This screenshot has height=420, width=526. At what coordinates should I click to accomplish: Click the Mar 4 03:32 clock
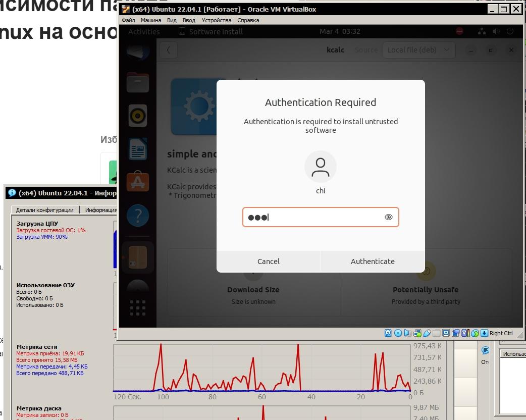[340, 31]
